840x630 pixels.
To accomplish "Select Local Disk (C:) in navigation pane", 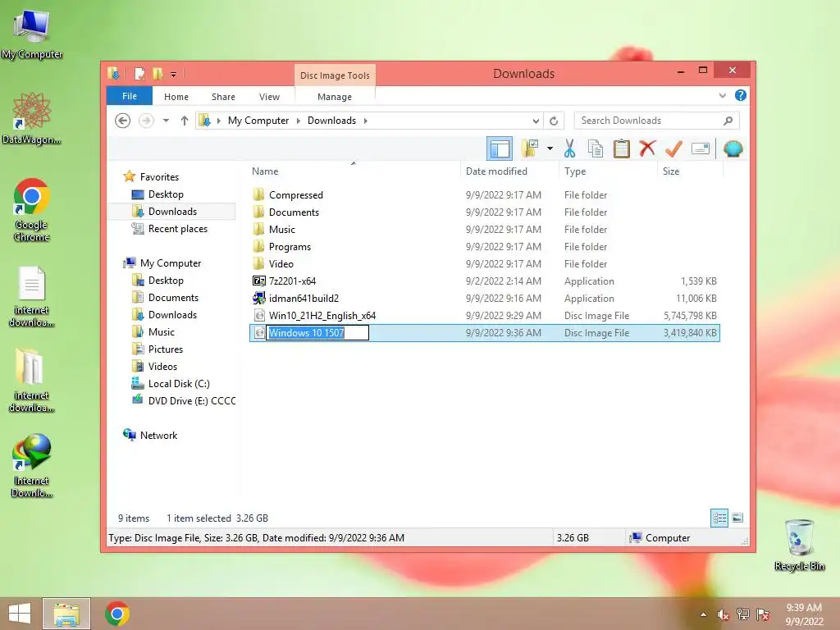I will click(x=178, y=384).
